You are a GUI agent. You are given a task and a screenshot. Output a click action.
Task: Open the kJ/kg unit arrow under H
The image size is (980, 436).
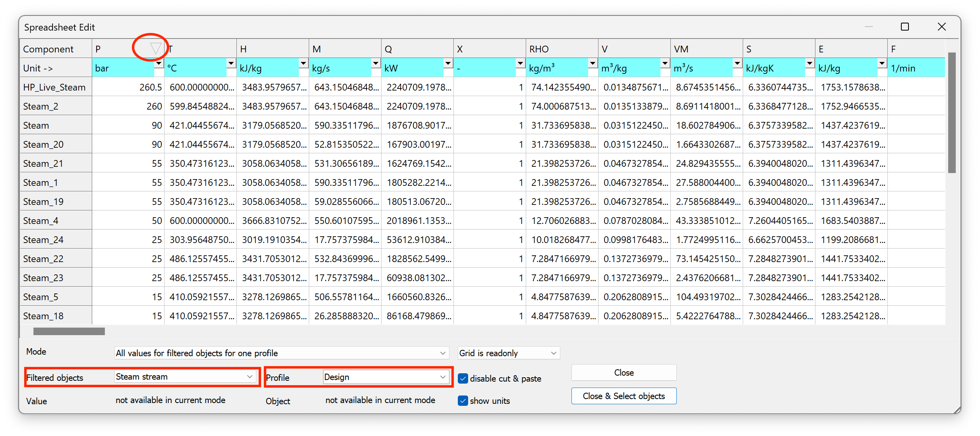pos(303,64)
